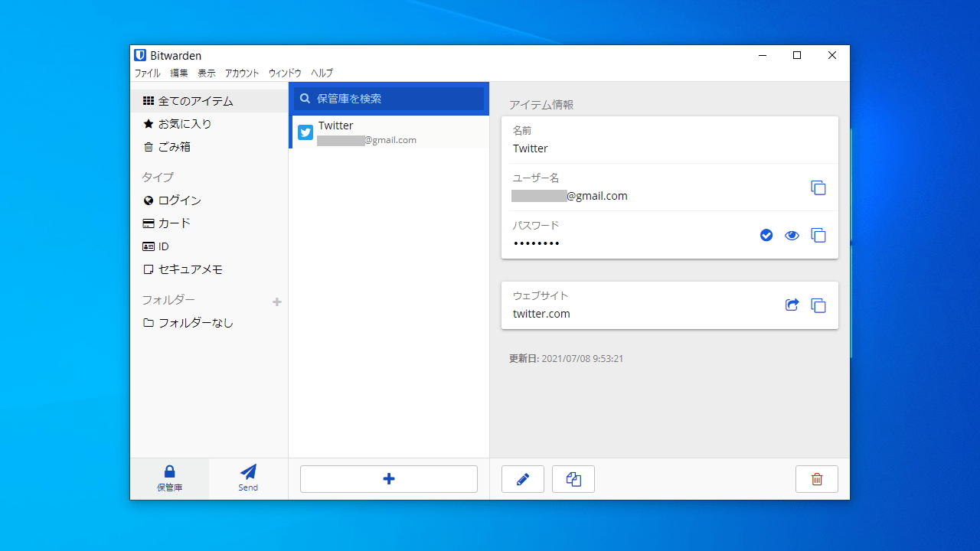This screenshot has height=551, width=980.
Task: Open the 編集 menu
Action: point(179,73)
